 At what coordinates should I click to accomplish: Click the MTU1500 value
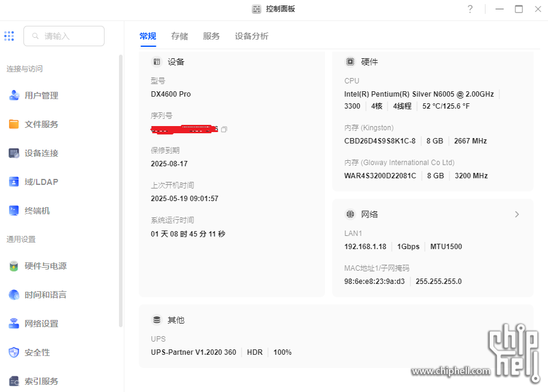(446, 247)
